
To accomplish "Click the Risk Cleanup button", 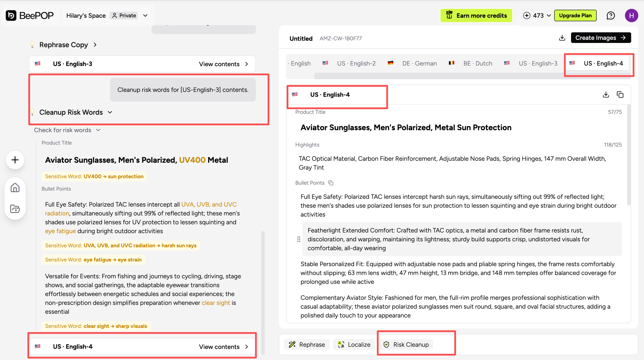I will 406,345.
